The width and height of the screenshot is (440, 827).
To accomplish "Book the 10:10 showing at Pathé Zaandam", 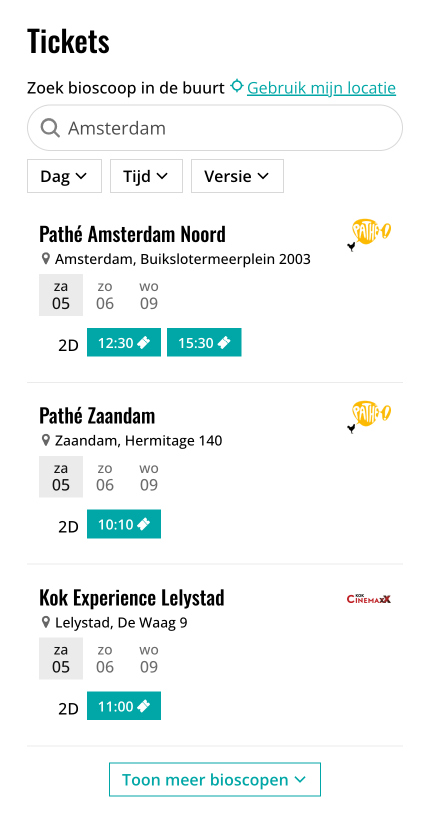I will point(124,524).
